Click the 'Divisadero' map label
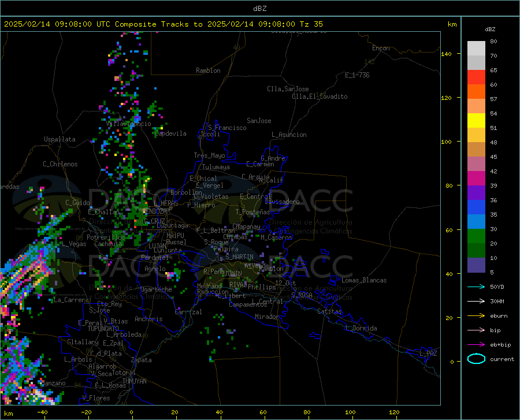Screen dimensions: 520x420 (282, 202)
